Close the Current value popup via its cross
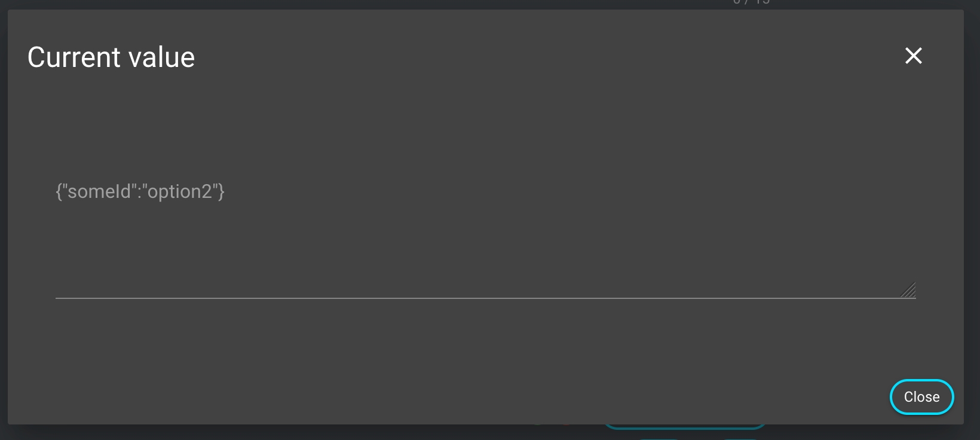 click(x=913, y=56)
